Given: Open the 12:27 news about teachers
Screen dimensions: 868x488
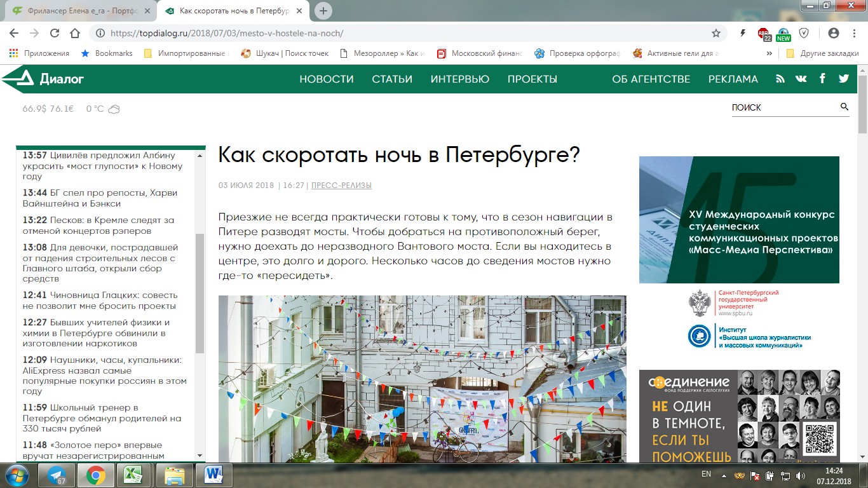Looking at the screenshot, I should coord(96,333).
